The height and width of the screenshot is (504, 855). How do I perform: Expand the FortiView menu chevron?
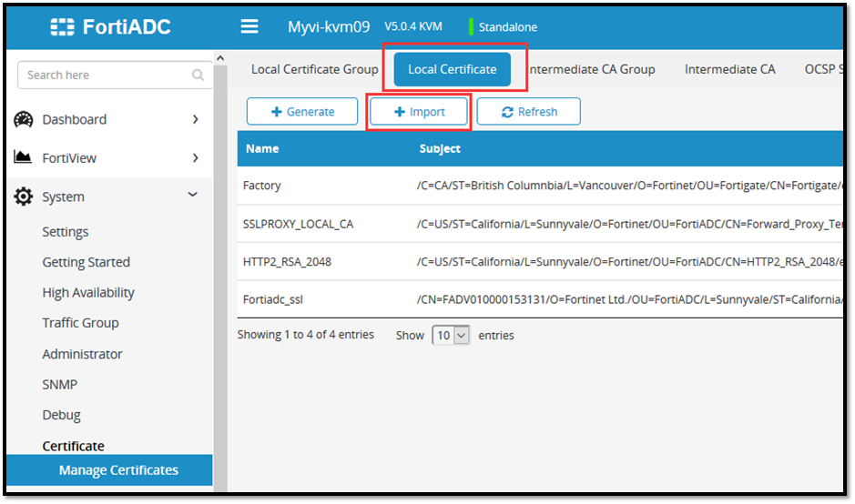195,158
